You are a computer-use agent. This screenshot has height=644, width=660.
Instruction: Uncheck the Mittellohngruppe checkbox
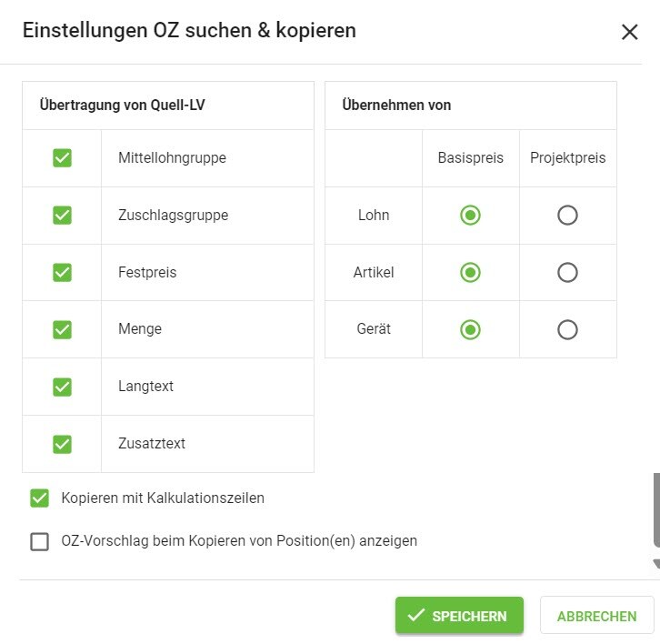62,158
